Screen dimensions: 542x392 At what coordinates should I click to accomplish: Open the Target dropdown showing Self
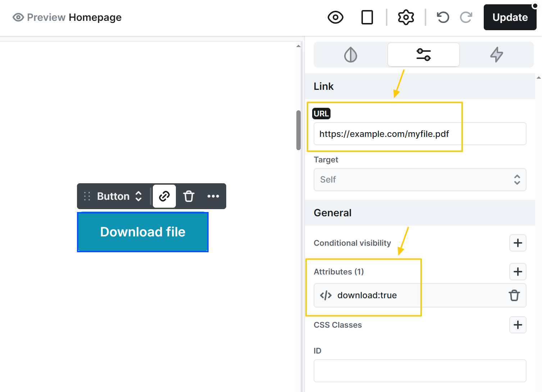click(420, 180)
